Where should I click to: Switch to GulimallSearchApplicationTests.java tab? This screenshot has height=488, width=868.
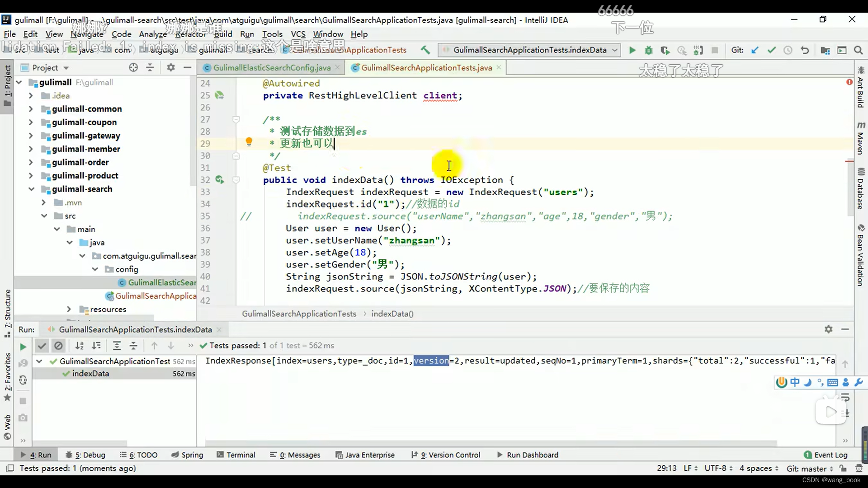[x=426, y=67]
